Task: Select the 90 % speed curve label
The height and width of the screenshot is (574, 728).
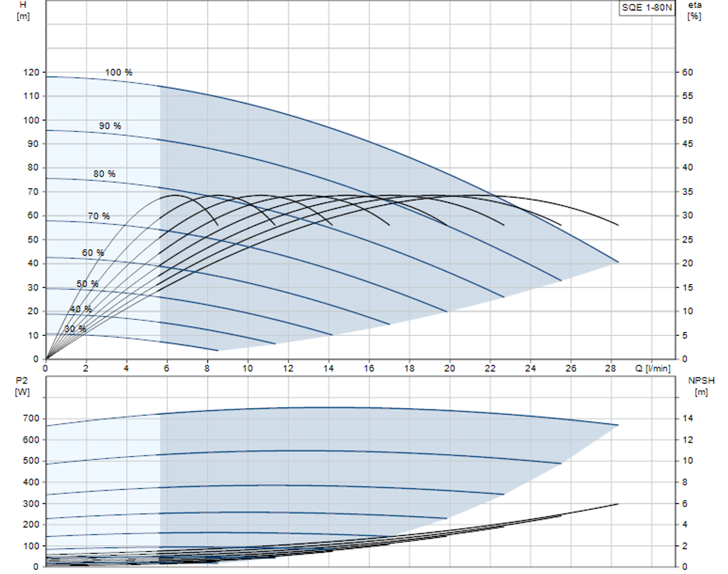Action: 110,126
